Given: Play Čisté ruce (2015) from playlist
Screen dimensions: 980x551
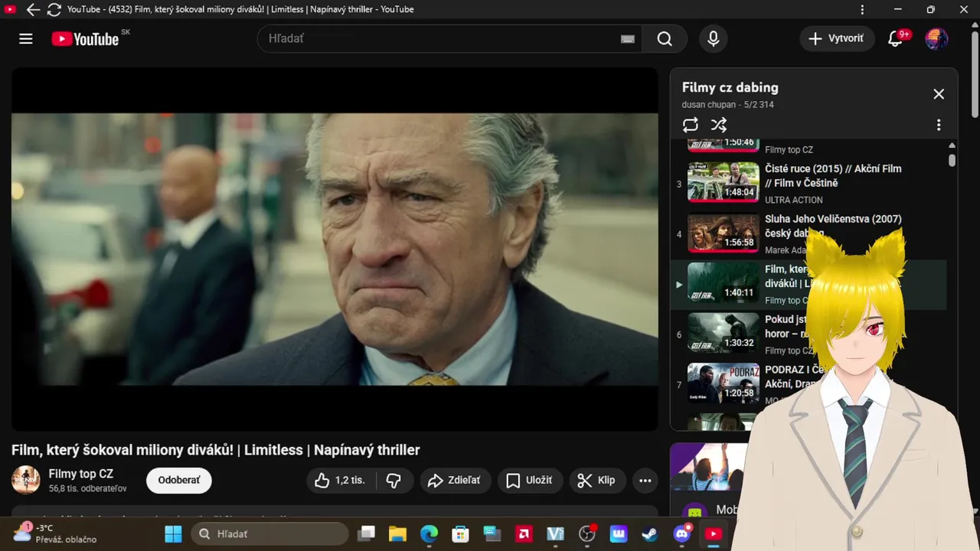Looking at the screenshot, I should coord(833,175).
